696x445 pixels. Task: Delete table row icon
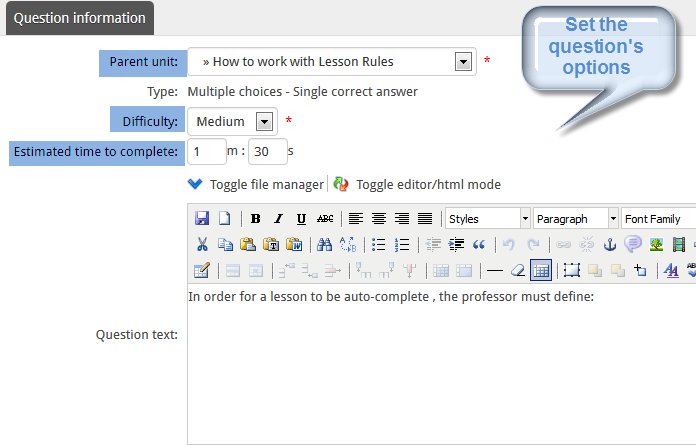[x=333, y=270]
